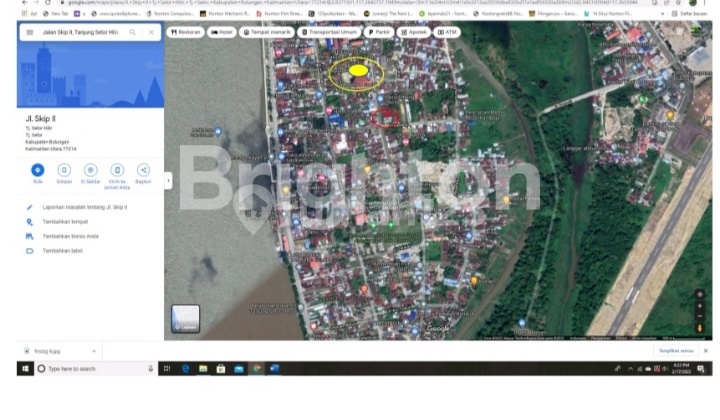Viewport: 720px width, 420px height.
Task: Click the Di Sekitar nearby icon
Action: tap(90, 170)
